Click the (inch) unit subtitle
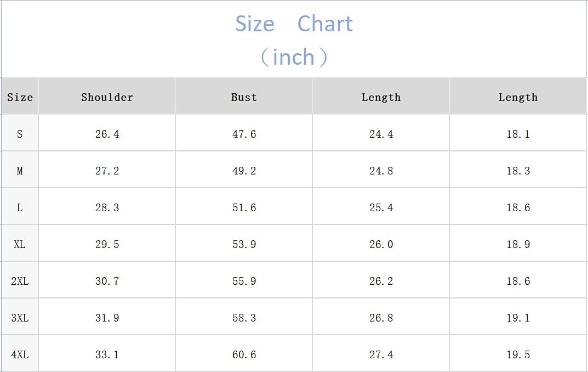Image resolution: width=588 pixels, height=372 pixels. (294, 57)
